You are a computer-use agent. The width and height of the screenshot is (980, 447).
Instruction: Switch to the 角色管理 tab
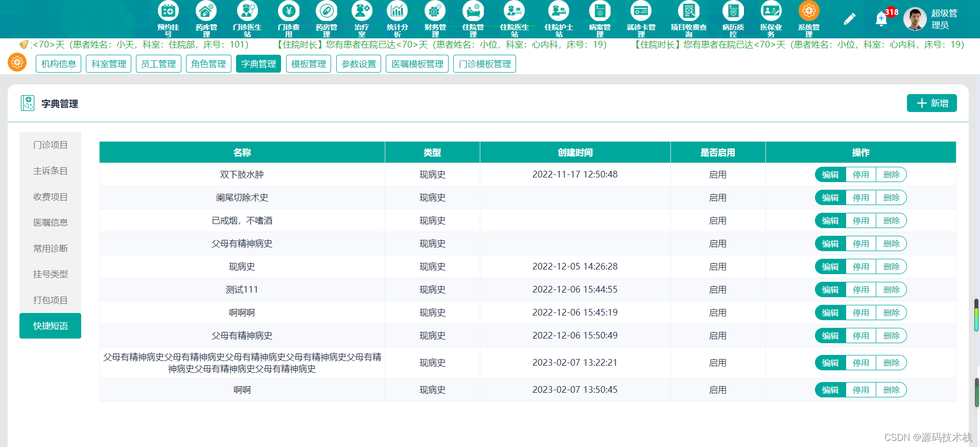(208, 64)
